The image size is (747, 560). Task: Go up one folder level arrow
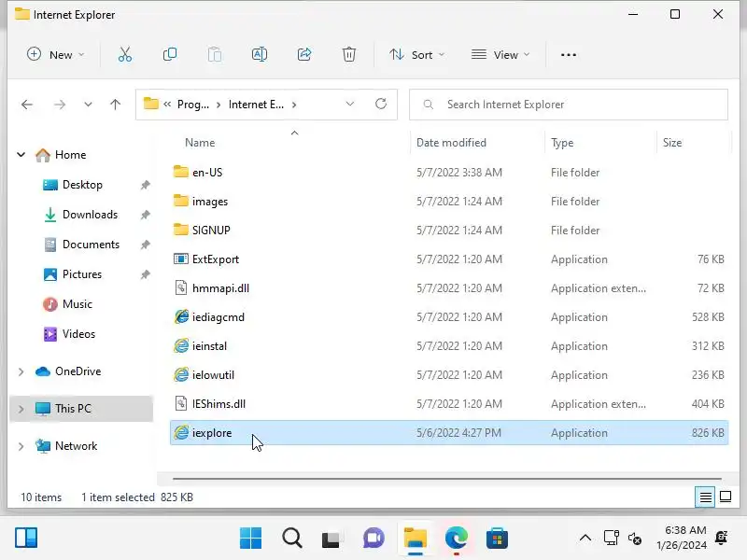115,105
